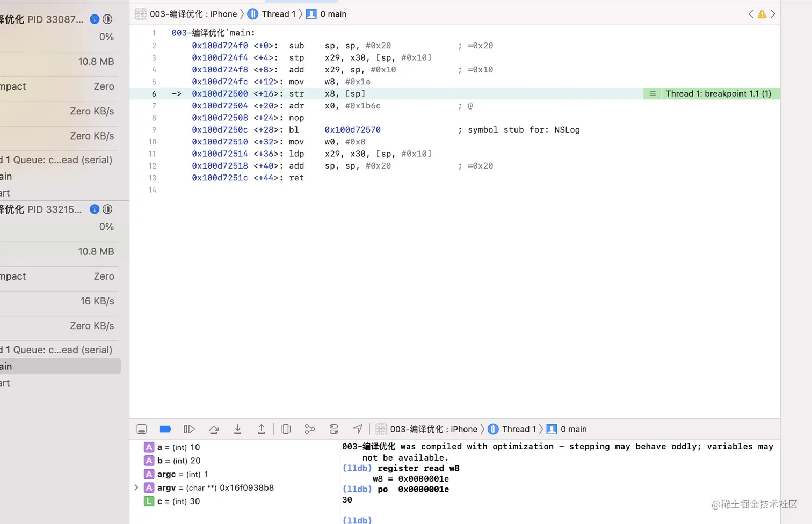The width and height of the screenshot is (812, 524).
Task: Click the 'po 0x0000001e' console command
Action: [x=413, y=489]
